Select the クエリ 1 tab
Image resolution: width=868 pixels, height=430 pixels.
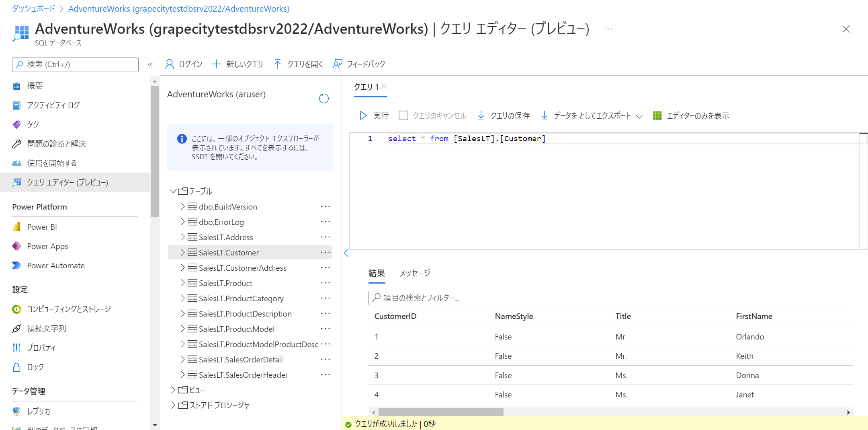point(366,87)
